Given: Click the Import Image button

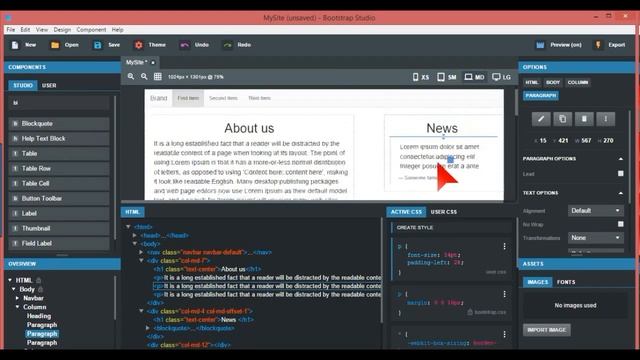Looking at the screenshot, I should [547, 330].
